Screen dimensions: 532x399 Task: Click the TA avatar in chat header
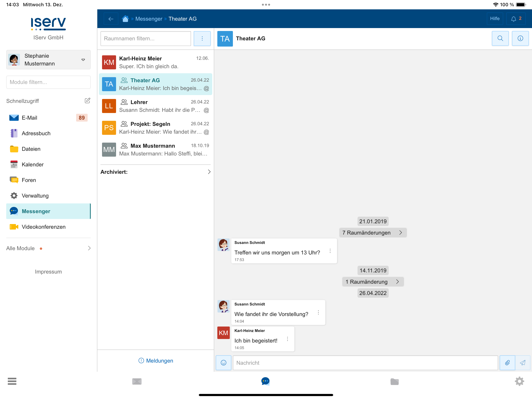pos(225,39)
